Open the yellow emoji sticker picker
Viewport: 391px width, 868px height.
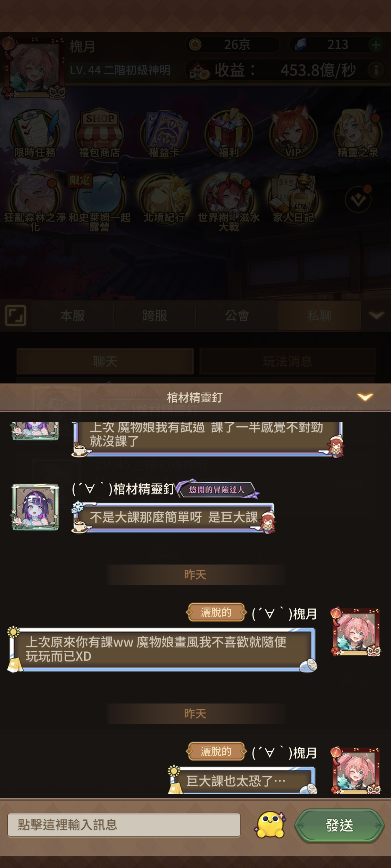coord(271,824)
